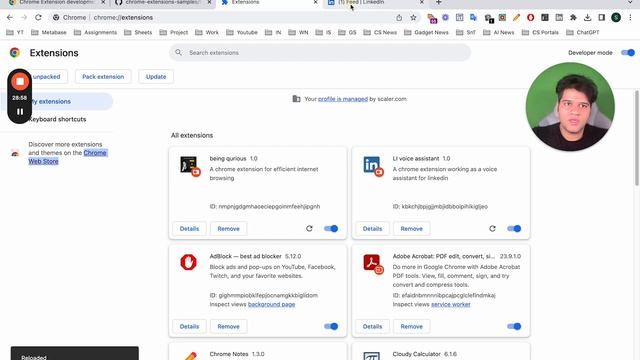Click the AdBlock red icon in toolbar

pyautogui.click(x=530, y=18)
